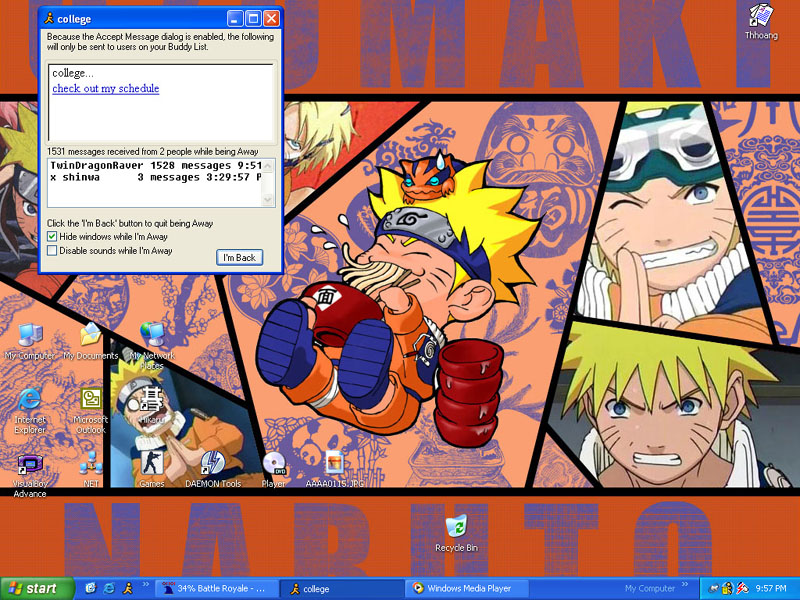The width and height of the screenshot is (800, 600).
Task: Select the My Network Places icon
Action: tap(152, 346)
